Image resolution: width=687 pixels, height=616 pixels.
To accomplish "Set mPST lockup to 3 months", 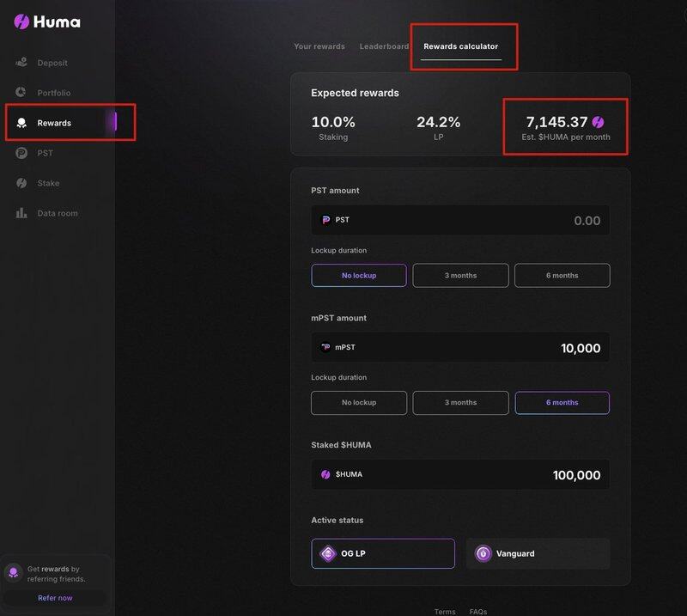I will 460,402.
